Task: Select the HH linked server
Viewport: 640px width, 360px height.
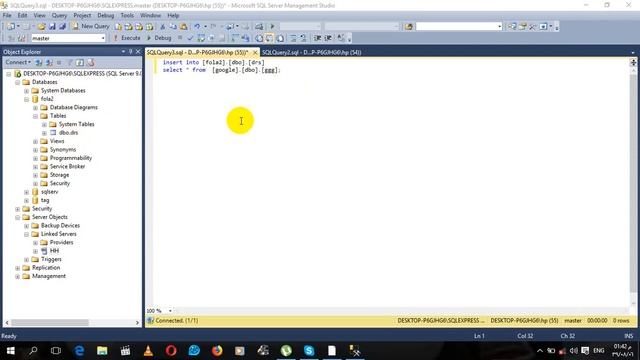Action: click(54, 251)
